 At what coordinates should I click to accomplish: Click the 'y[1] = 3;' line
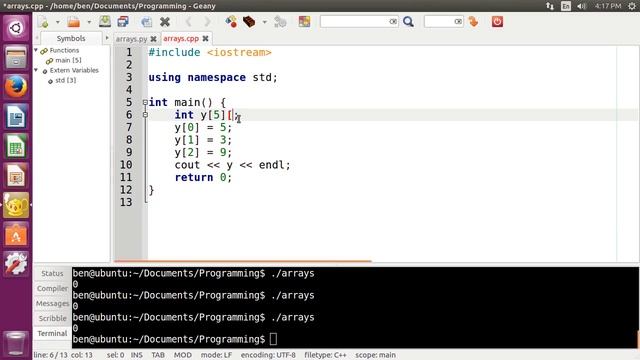(x=203, y=140)
